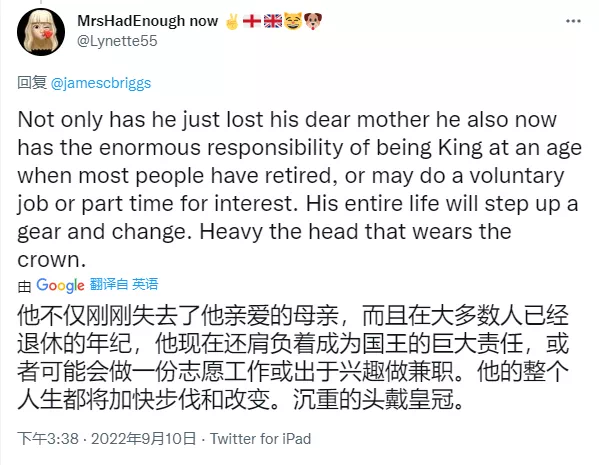Click the Twitter for iPad source label
Viewport: 599px width, 465px height.
(x=261, y=439)
